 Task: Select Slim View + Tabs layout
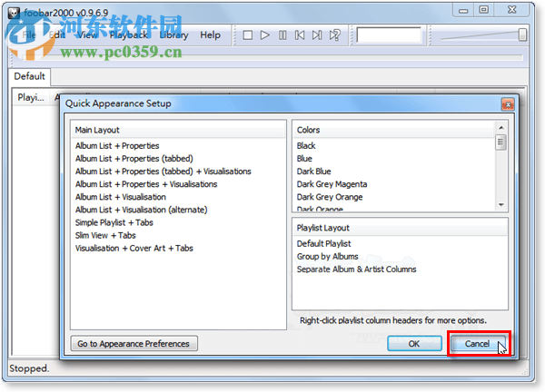(x=105, y=236)
